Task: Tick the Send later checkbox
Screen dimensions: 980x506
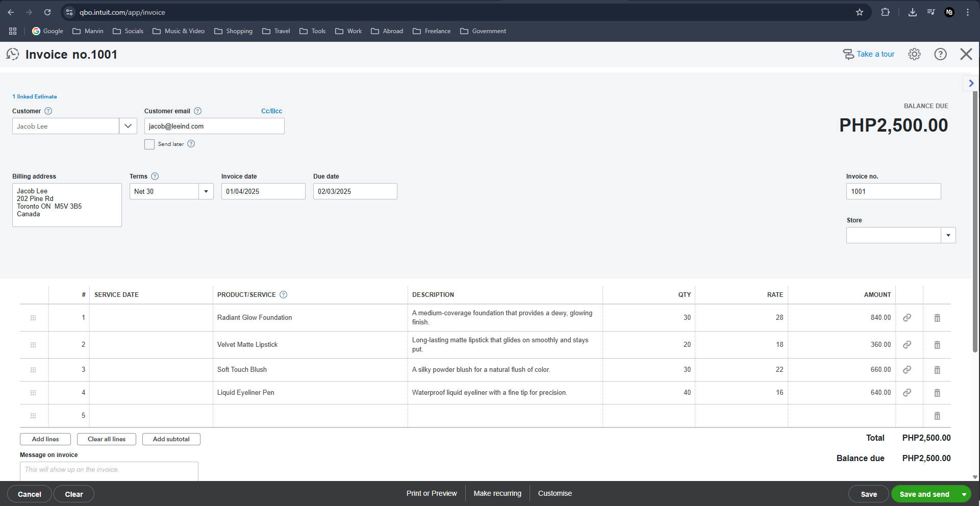Action: pyautogui.click(x=149, y=144)
